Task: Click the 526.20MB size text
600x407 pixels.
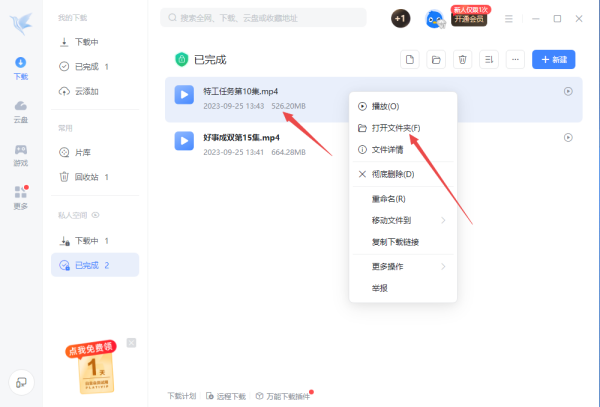Action: [x=289, y=106]
